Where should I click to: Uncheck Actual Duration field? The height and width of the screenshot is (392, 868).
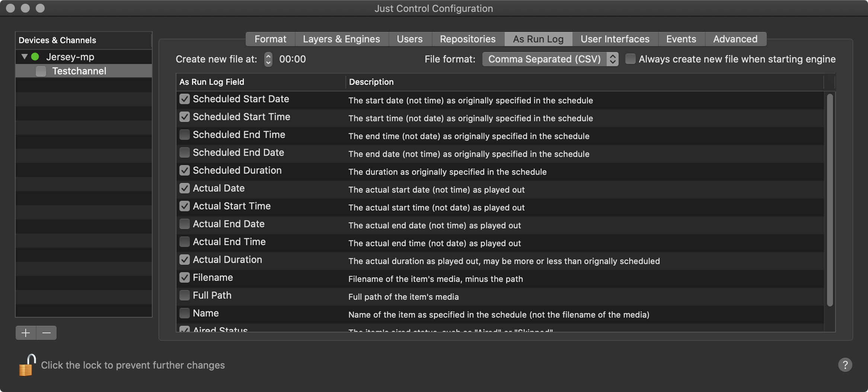click(185, 260)
